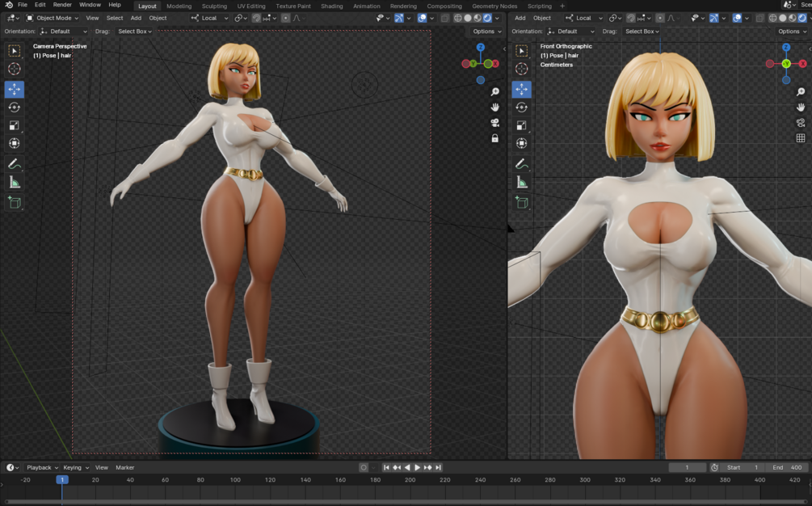Select the Transform tool in left viewport toolbar
This screenshot has width=812, height=506.
point(14,143)
